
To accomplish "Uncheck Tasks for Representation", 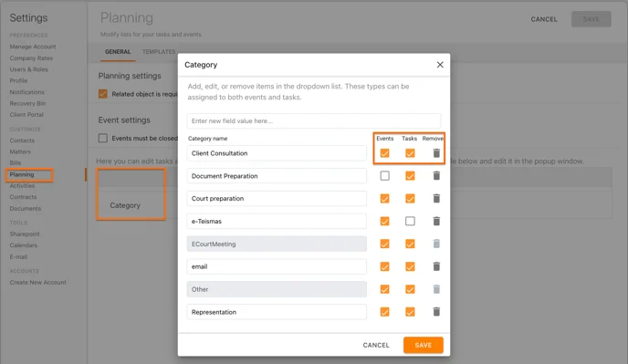I will pyautogui.click(x=410, y=311).
